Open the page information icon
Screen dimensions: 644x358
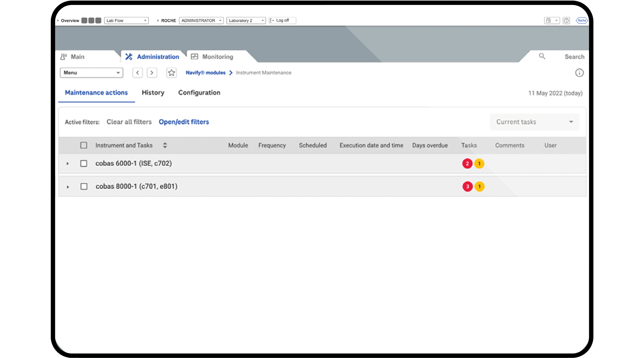click(579, 73)
